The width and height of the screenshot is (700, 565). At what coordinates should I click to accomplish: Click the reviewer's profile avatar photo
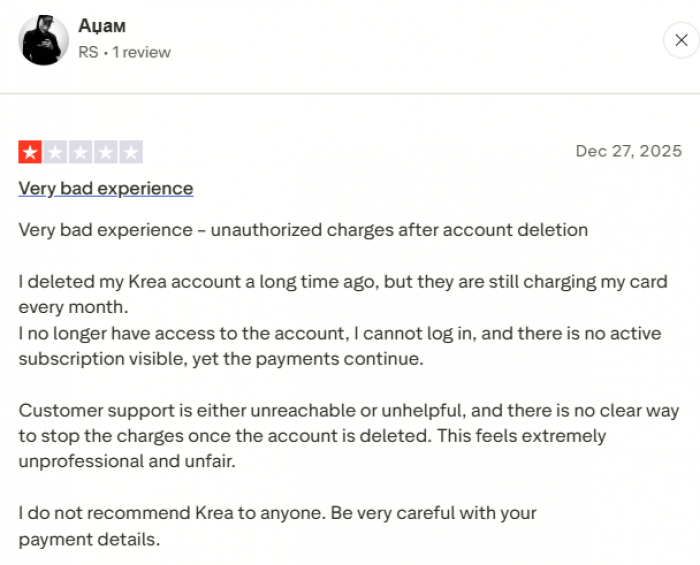[x=44, y=40]
